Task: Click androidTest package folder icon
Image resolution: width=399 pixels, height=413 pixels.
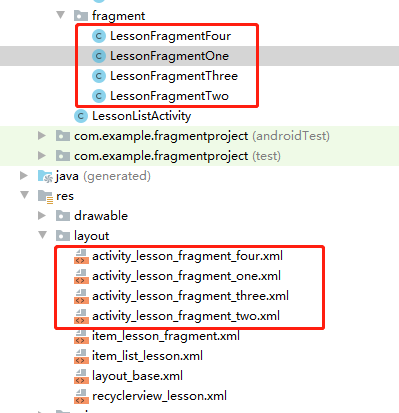Action: [x=63, y=136]
